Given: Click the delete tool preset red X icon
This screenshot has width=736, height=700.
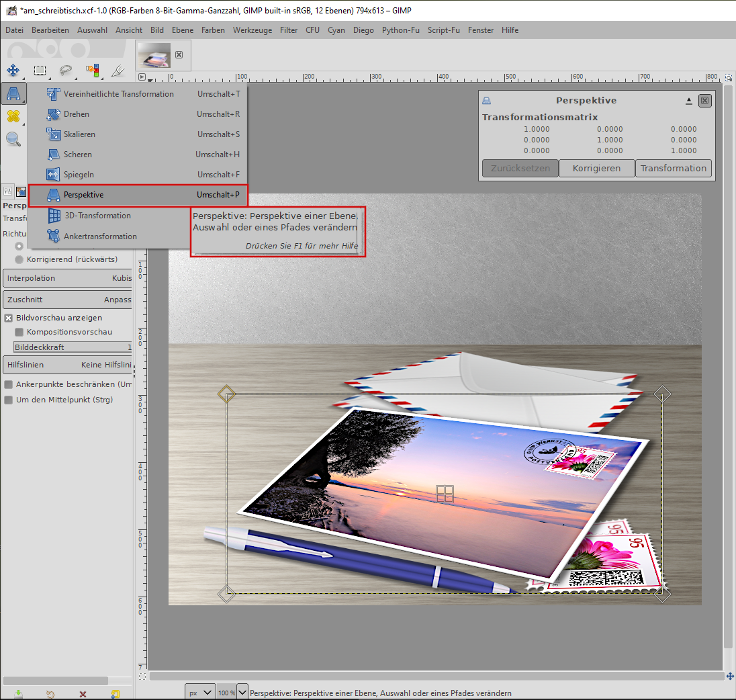Looking at the screenshot, I should coord(83,694).
